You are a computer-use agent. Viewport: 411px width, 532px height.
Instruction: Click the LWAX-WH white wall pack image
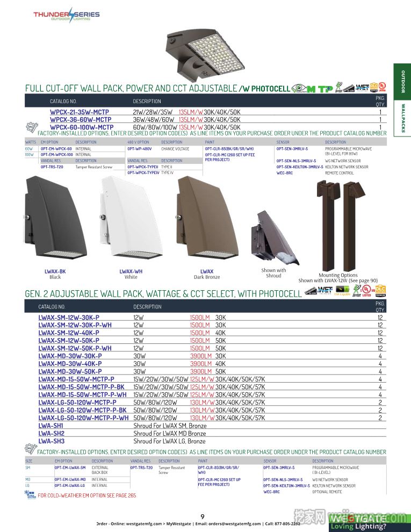pyautogui.click(x=130, y=217)
